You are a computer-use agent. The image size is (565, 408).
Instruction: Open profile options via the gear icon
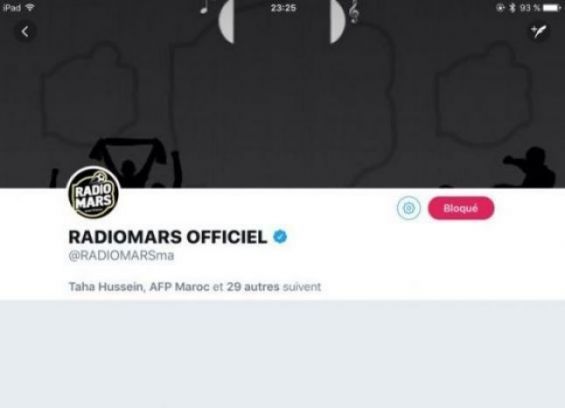tap(409, 208)
